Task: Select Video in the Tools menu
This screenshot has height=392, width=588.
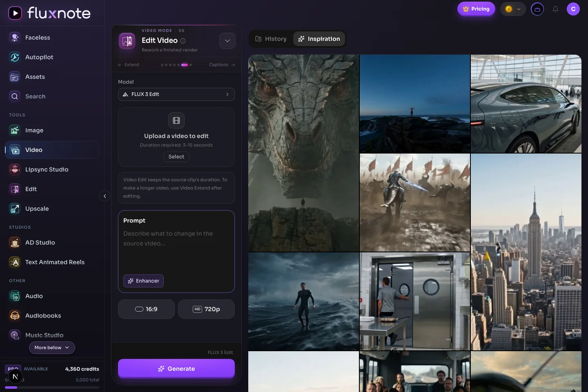Action: click(52, 150)
